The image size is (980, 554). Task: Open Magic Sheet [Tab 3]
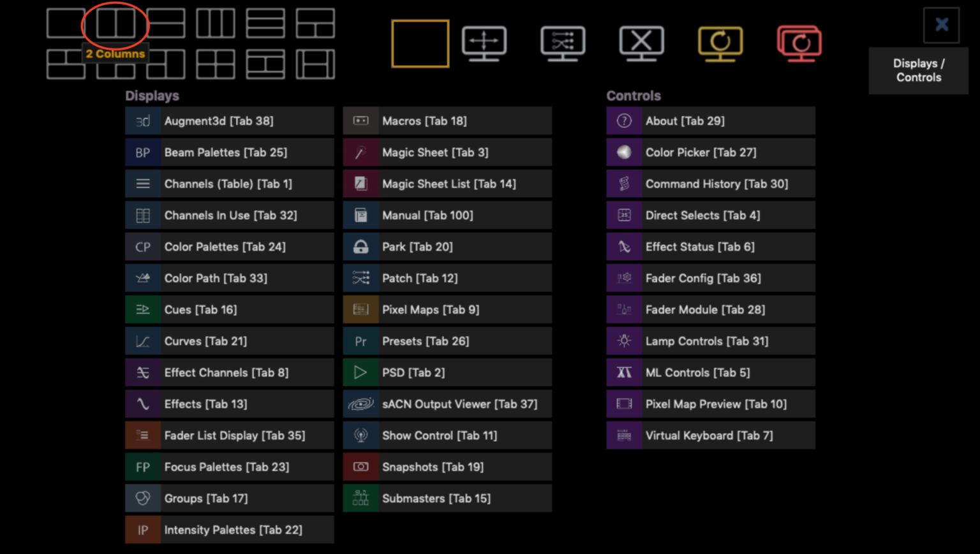tap(447, 152)
